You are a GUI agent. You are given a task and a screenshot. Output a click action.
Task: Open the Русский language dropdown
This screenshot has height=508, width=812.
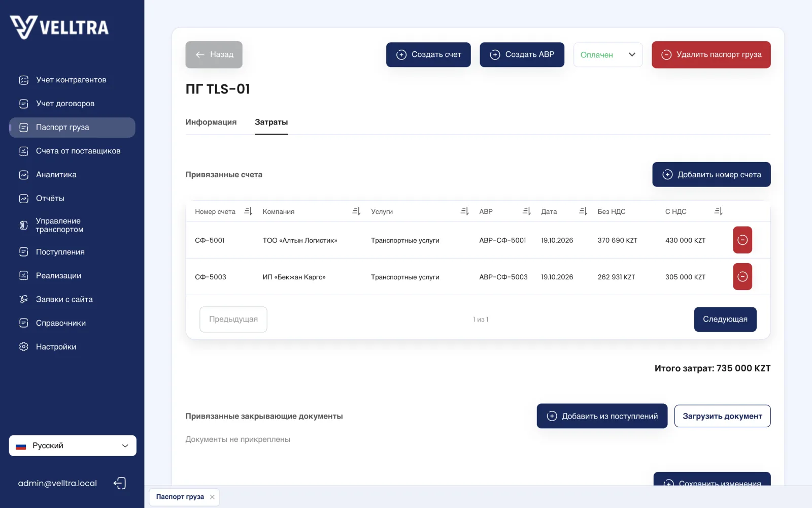[73, 446]
